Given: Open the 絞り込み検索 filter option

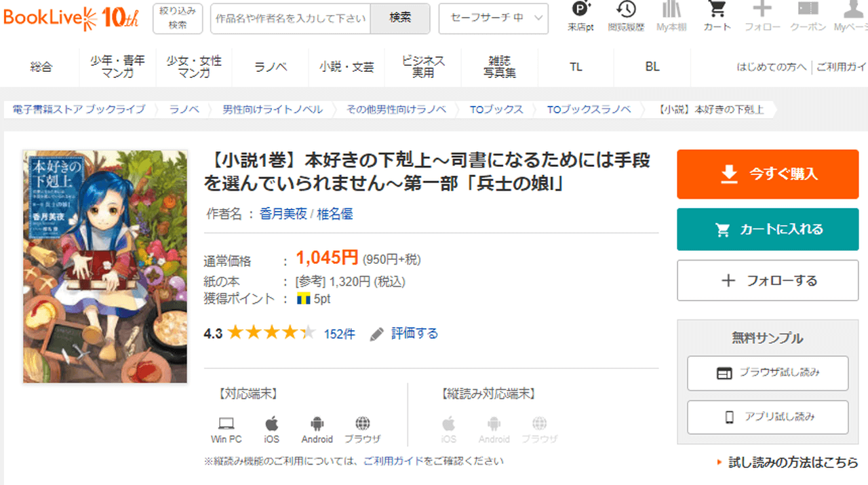Looking at the screenshot, I should (x=178, y=18).
